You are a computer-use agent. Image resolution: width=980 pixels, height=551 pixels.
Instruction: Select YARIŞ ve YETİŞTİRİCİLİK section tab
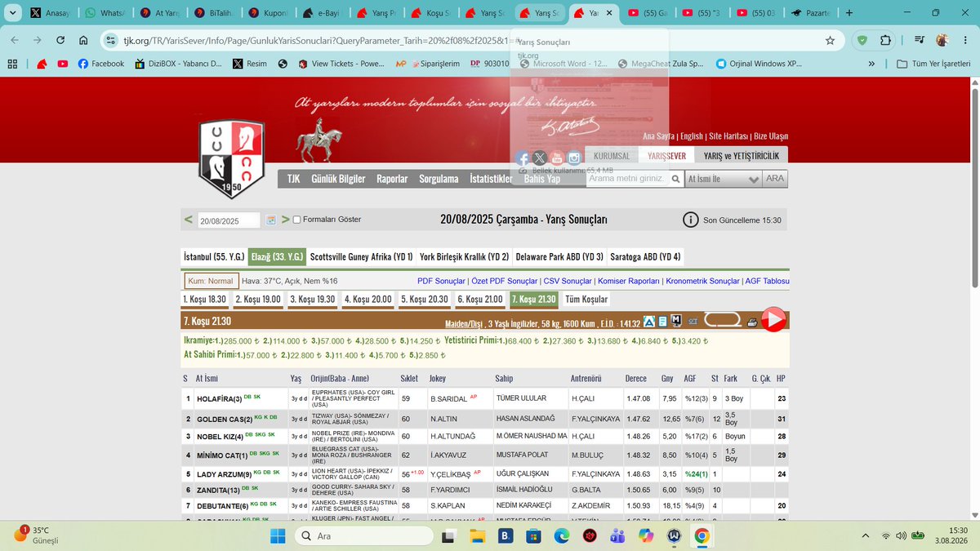click(742, 156)
